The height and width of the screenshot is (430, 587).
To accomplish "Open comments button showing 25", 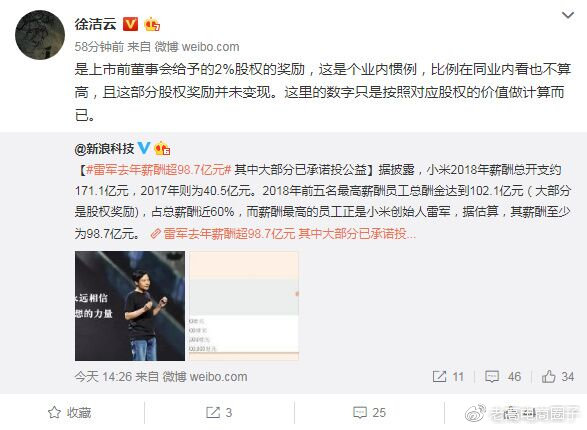I will click(x=369, y=412).
